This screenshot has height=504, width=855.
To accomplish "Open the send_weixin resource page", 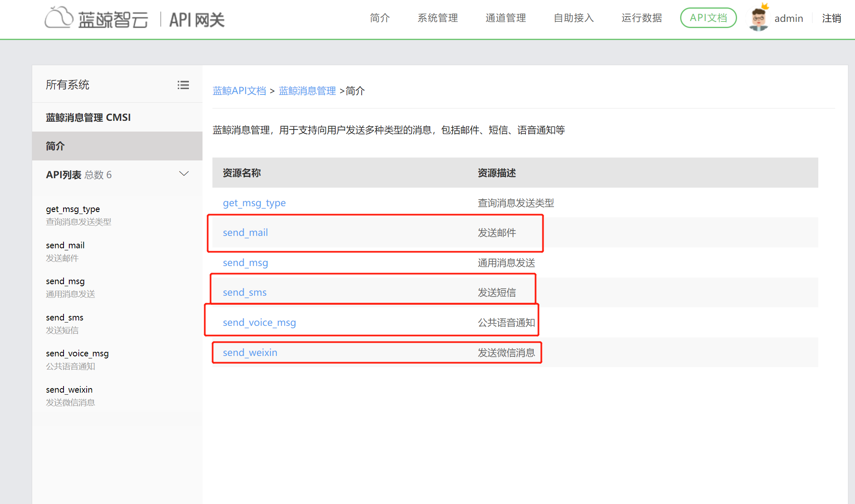I will point(250,353).
